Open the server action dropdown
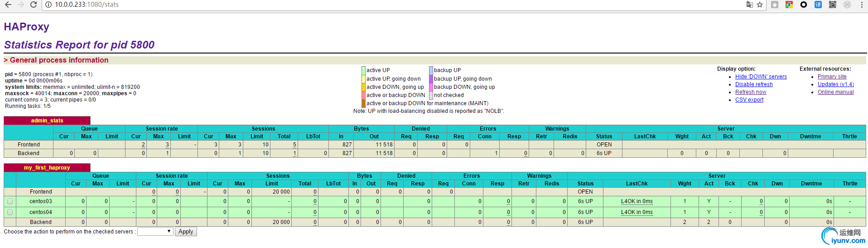 [155, 232]
